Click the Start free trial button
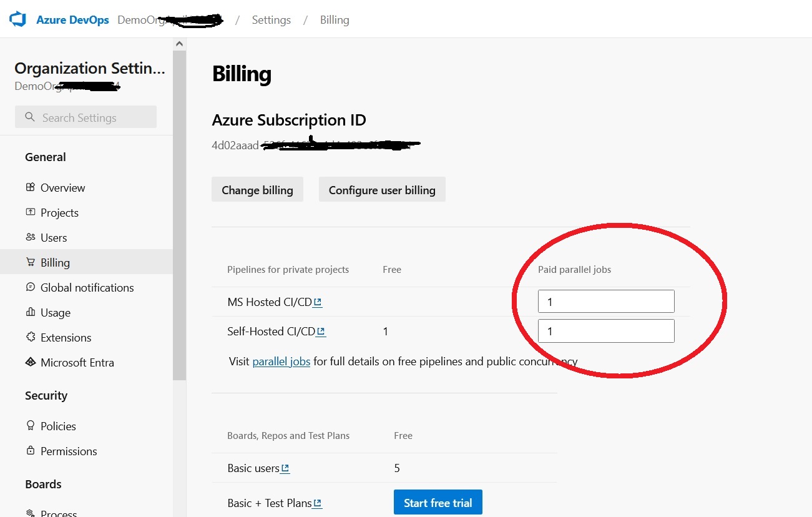 point(438,503)
